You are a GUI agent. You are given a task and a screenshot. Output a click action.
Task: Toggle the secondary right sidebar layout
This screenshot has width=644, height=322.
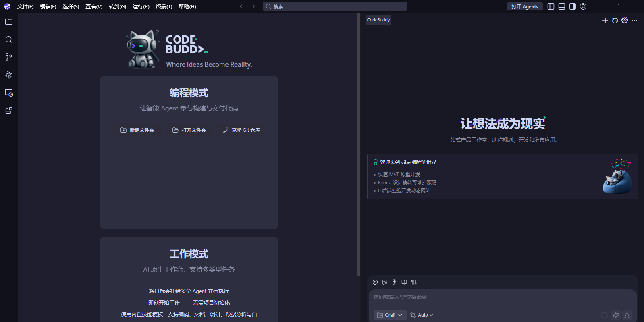coord(573,6)
